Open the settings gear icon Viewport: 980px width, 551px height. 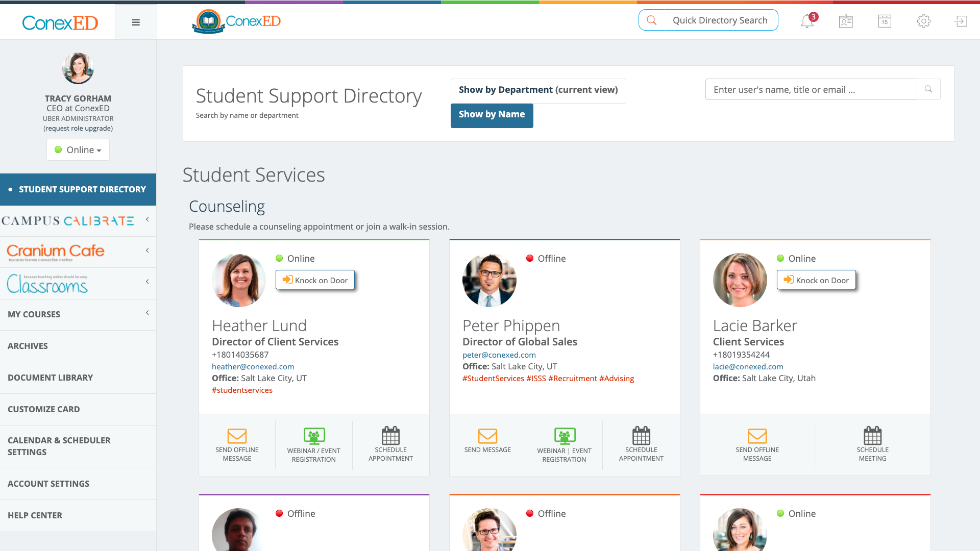[x=923, y=21]
